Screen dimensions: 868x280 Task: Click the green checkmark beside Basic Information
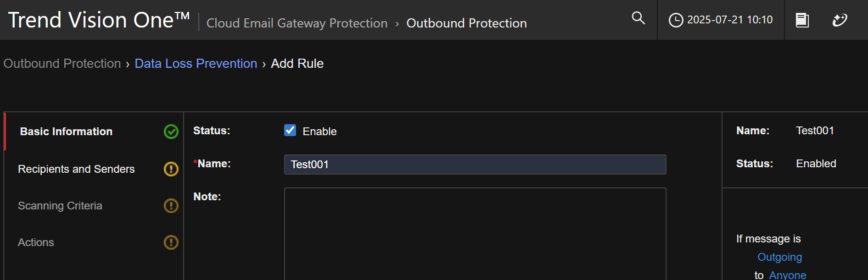pos(171,132)
